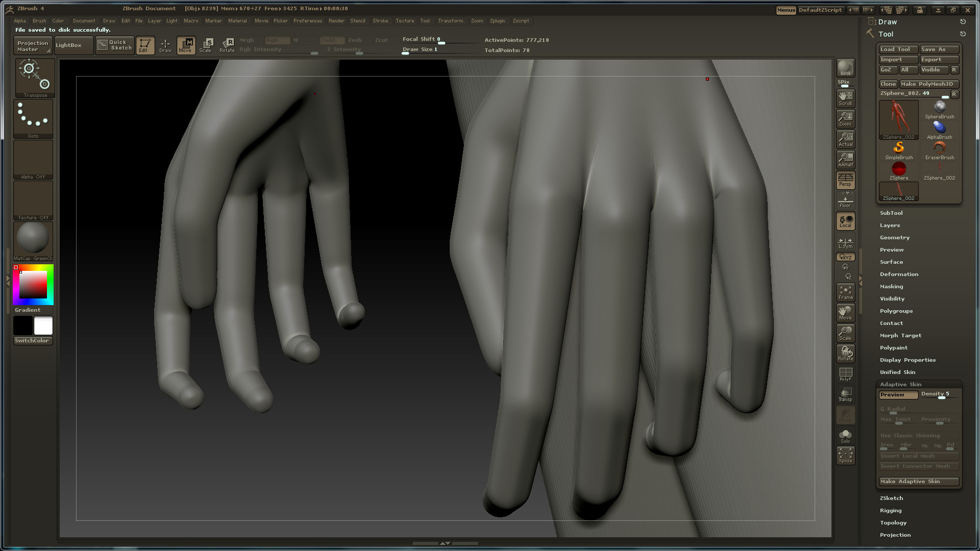Screen dimensions: 980x551
Task: Expand the Geometry subpalette
Action: 894,238
